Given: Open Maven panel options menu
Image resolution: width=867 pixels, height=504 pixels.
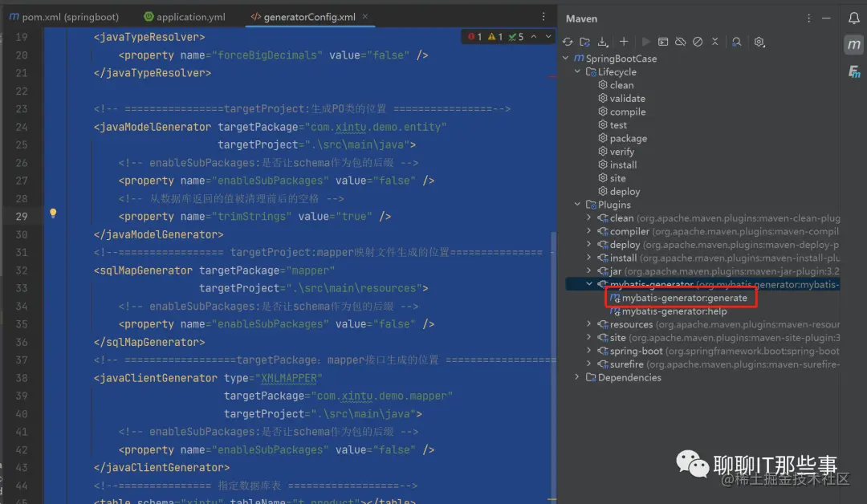Looking at the screenshot, I should click(808, 18).
